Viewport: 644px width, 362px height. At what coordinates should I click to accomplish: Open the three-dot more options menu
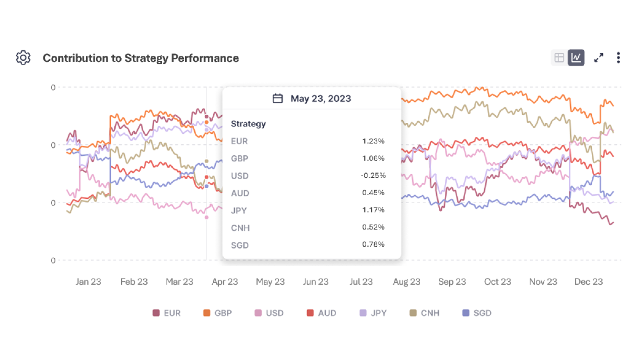(618, 58)
